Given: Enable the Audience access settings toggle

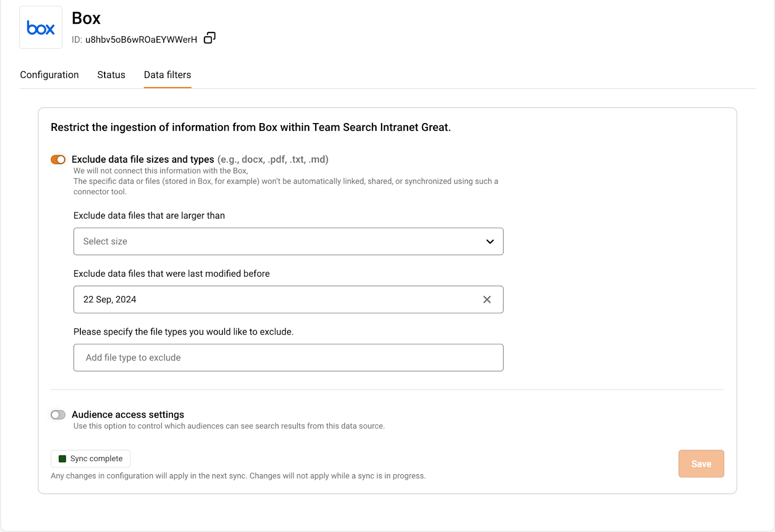Looking at the screenshot, I should tap(58, 415).
